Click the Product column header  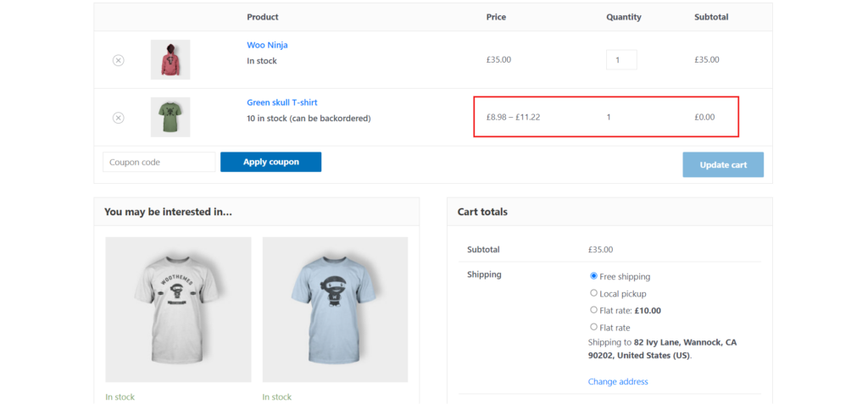click(x=263, y=17)
